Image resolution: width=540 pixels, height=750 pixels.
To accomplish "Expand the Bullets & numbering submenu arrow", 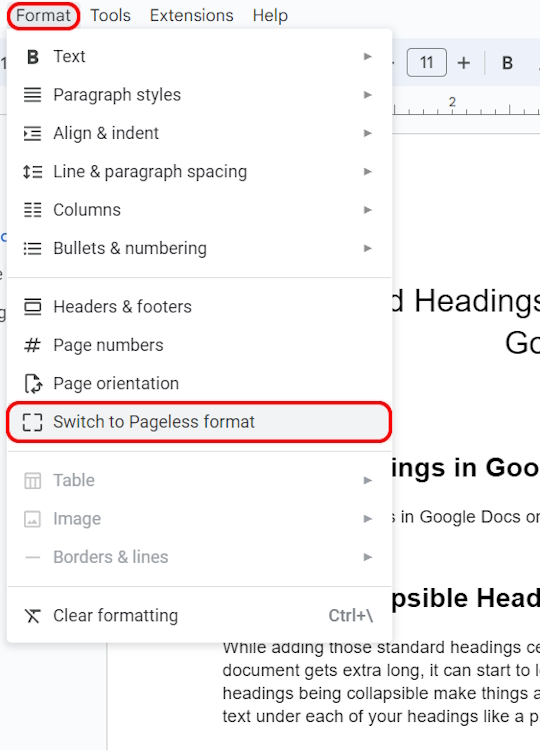I will tap(367, 248).
